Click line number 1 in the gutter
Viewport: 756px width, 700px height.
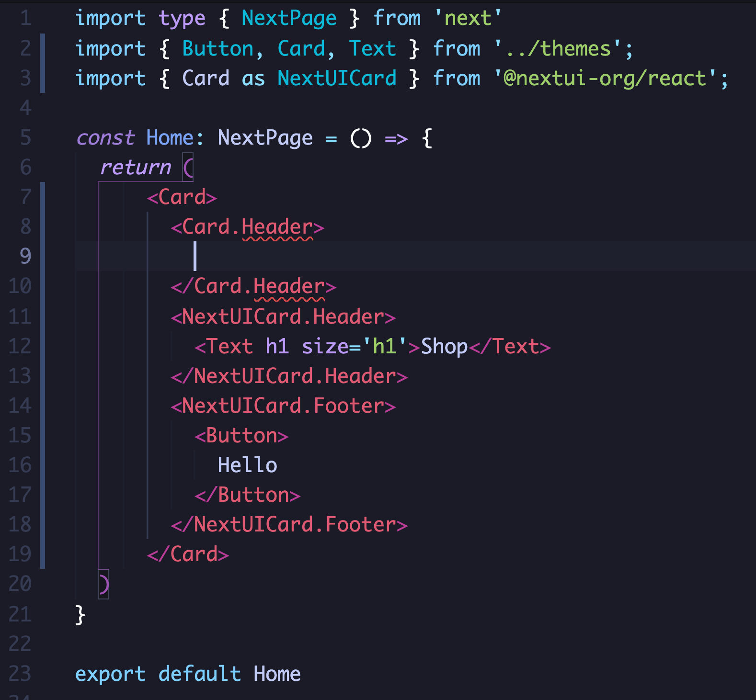[26, 18]
